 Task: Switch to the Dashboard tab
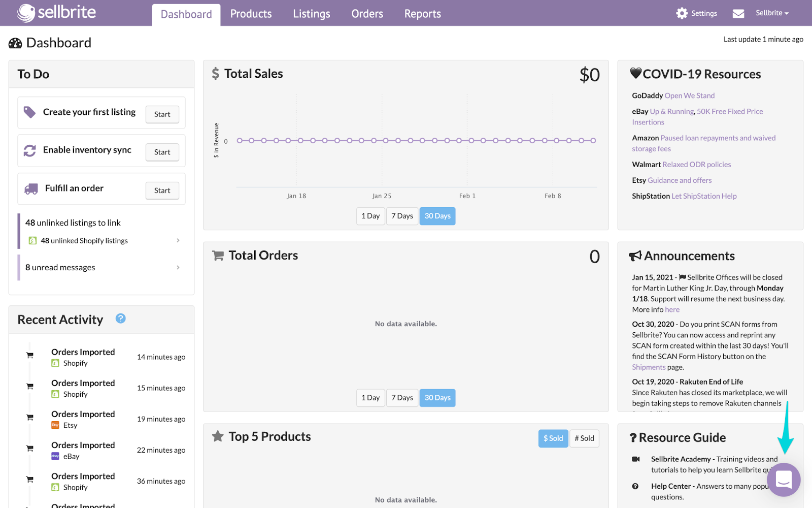(186, 15)
